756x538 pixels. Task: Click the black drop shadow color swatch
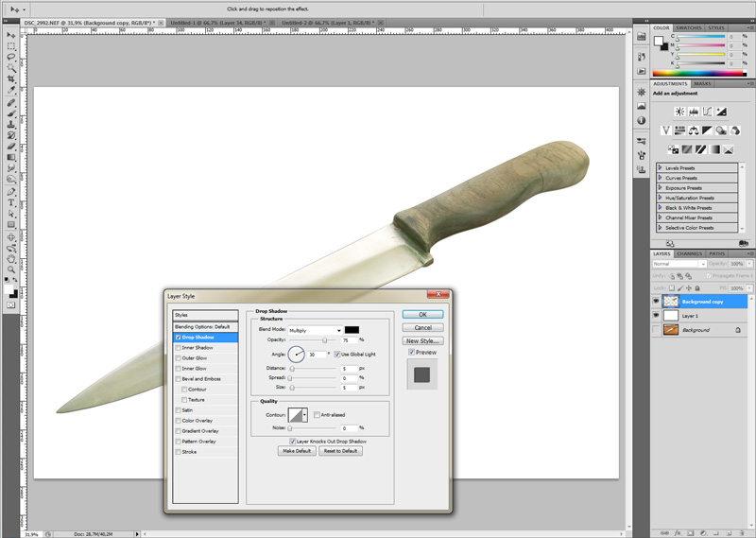352,330
